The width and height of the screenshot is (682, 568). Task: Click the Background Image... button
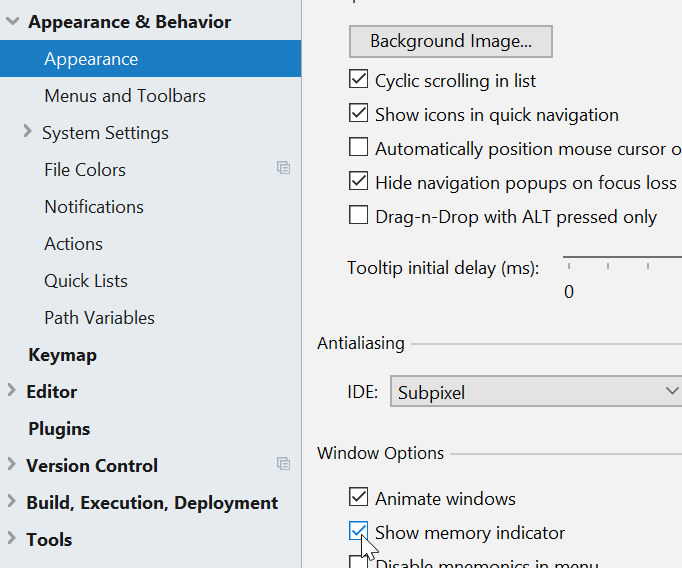[x=450, y=41]
